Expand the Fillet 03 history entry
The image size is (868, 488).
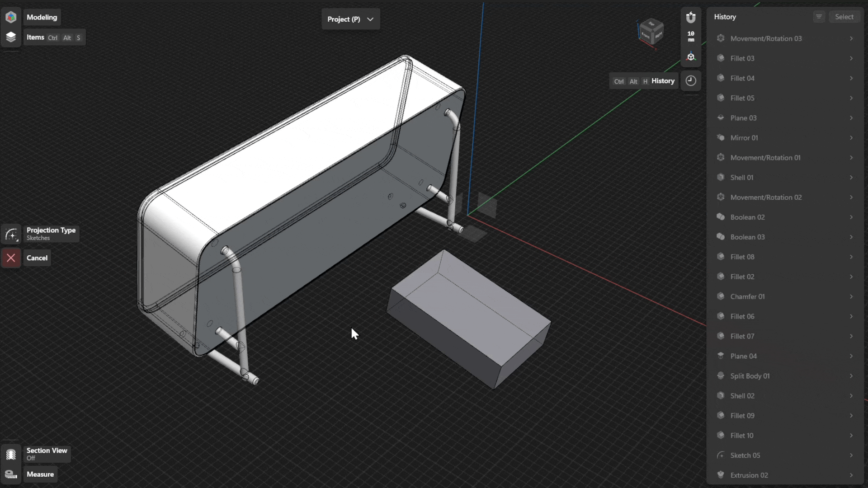click(x=851, y=58)
